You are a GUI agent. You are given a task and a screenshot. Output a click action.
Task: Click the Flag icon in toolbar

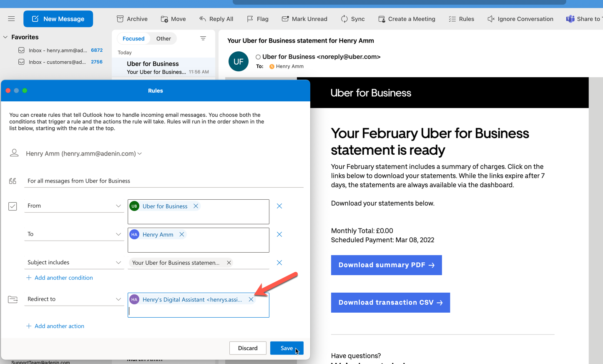250,19
